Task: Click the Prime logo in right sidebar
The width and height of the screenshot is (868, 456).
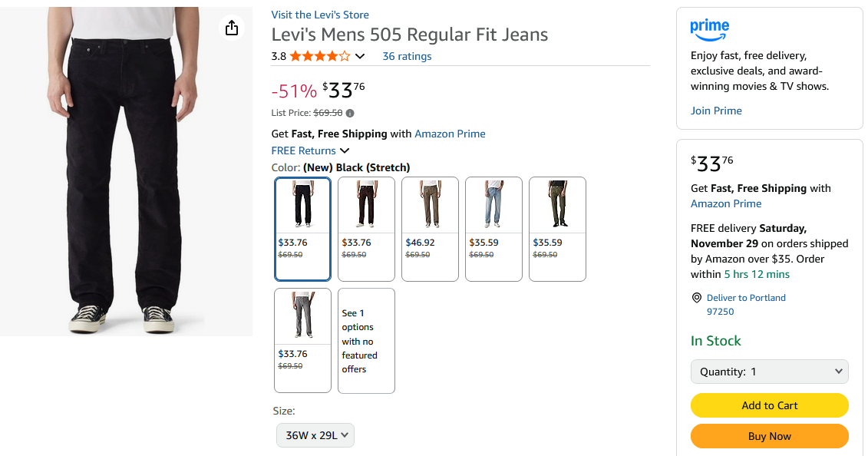Action: point(709,29)
